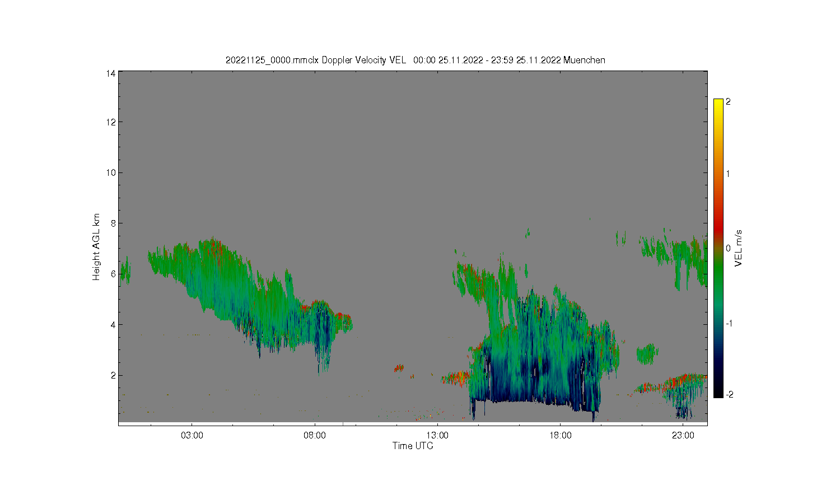Click the 13:00 time tick label

pos(437,436)
